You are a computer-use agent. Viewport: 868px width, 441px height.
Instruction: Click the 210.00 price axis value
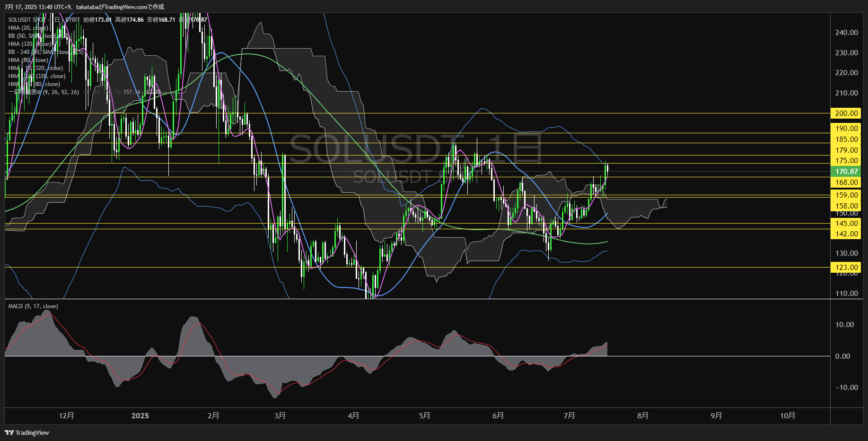coord(846,93)
